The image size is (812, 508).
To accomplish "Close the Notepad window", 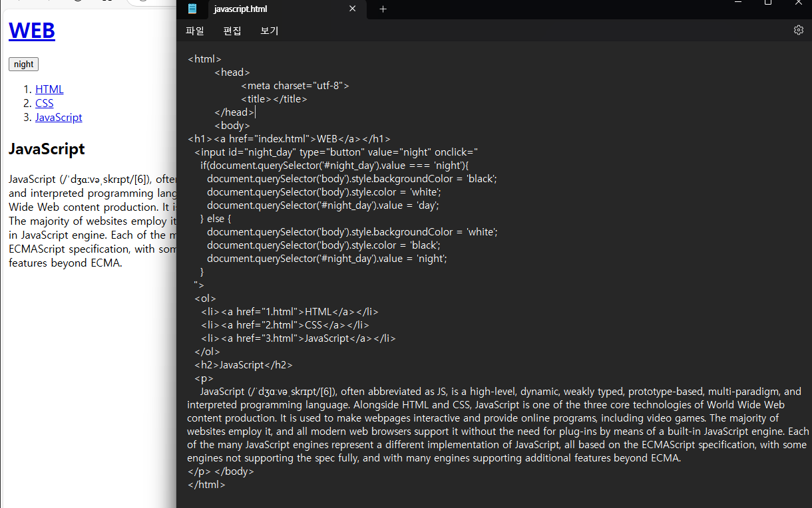I will click(798, 3).
